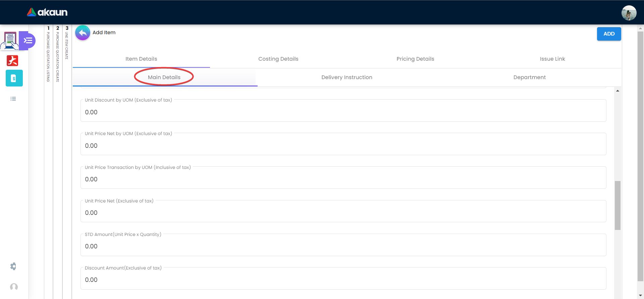644x299 pixels.
Task: Click the form panel scrollbar thumb
Action: [618, 205]
